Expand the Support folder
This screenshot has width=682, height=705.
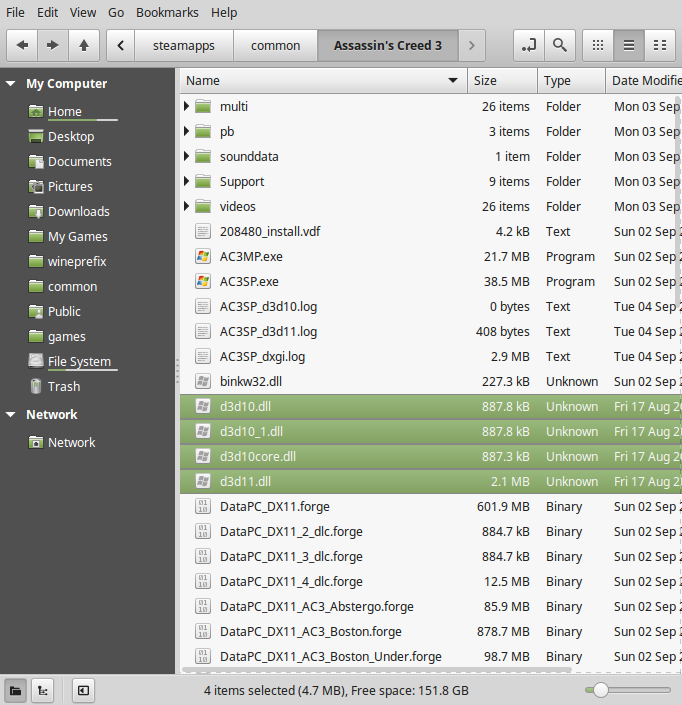[x=187, y=182]
